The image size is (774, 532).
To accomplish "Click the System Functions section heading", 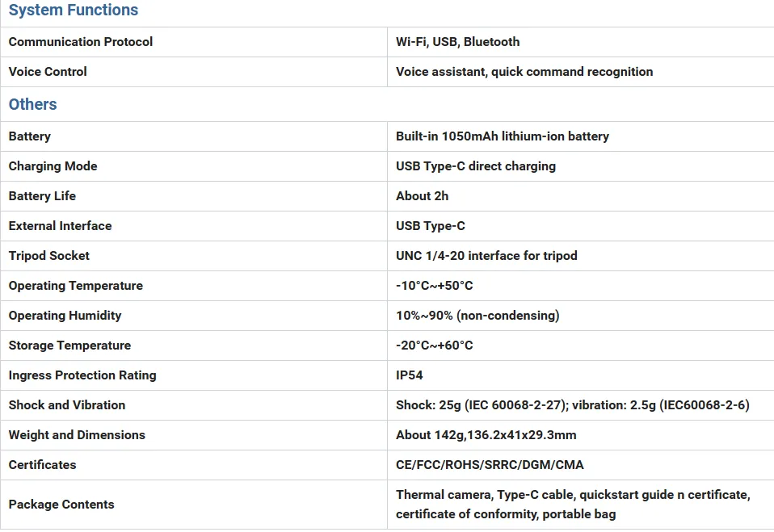I will [x=74, y=10].
